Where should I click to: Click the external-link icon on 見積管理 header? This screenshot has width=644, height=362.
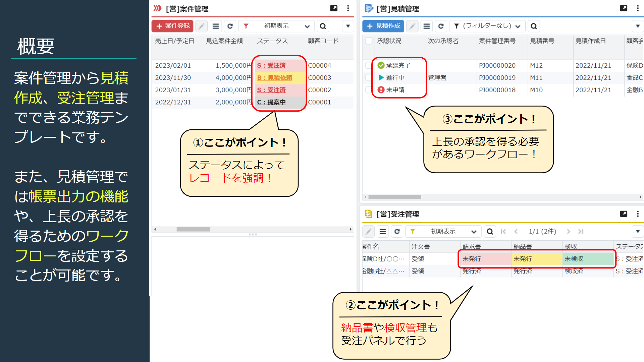(624, 8)
